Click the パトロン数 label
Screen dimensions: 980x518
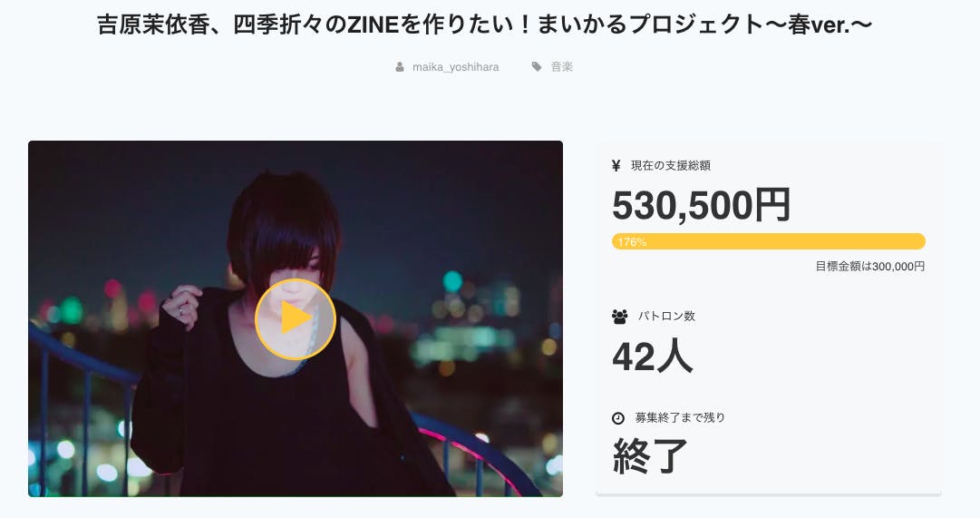coord(665,317)
